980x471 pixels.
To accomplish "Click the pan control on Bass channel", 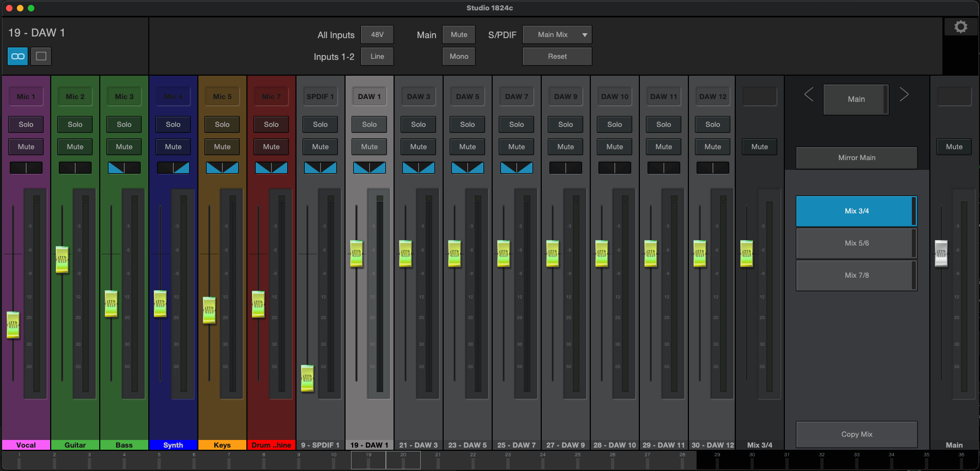I will [x=124, y=168].
